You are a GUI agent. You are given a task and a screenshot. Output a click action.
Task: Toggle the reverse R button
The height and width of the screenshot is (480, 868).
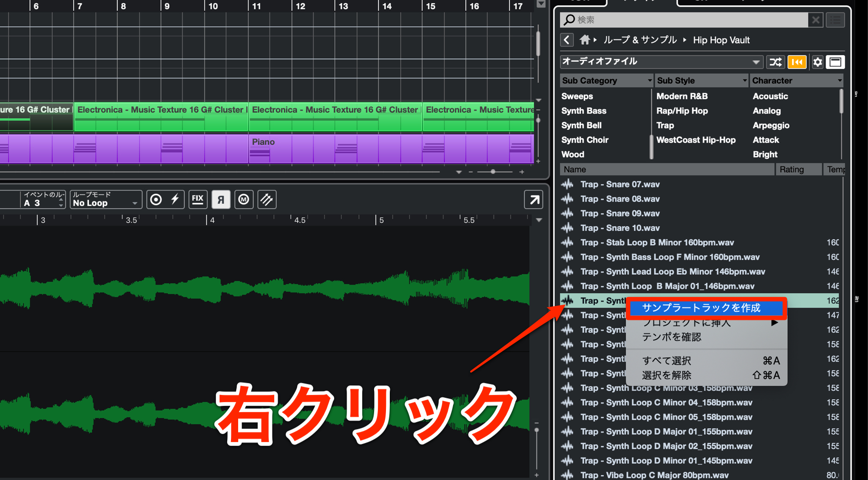tap(221, 200)
